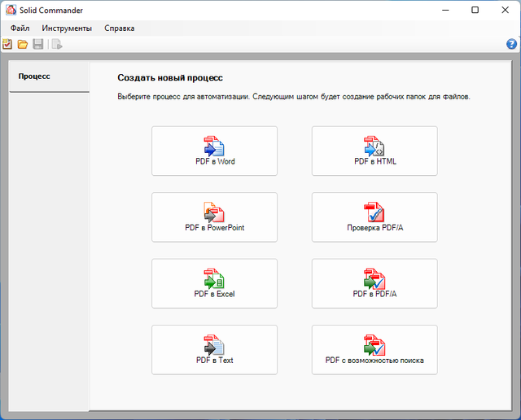Start the PDF в PowerPoint process
Image resolution: width=521 pixels, height=420 pixels.
pyautogui.click(x=214, y=217)
